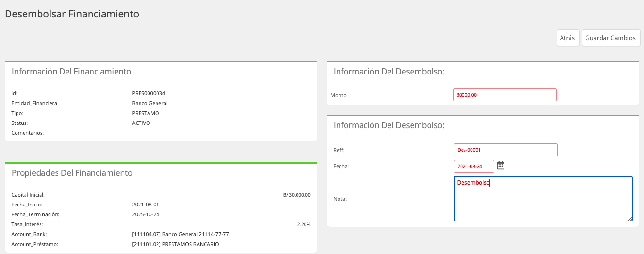This screenshot has width=644, height=254.
Task: Select the bank account [111104.07] value
Action: (x=181, y=234)
